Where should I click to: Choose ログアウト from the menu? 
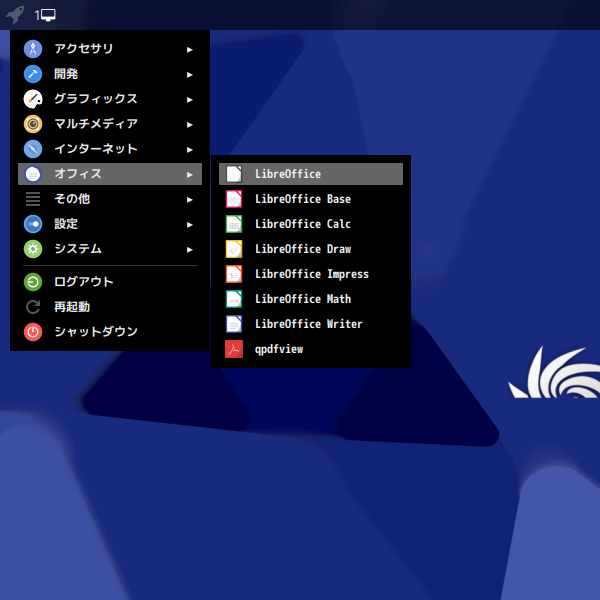coord(110,282)
